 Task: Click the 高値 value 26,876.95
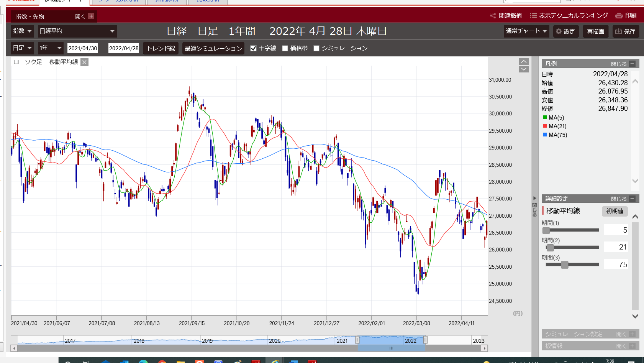pos(613,92)
